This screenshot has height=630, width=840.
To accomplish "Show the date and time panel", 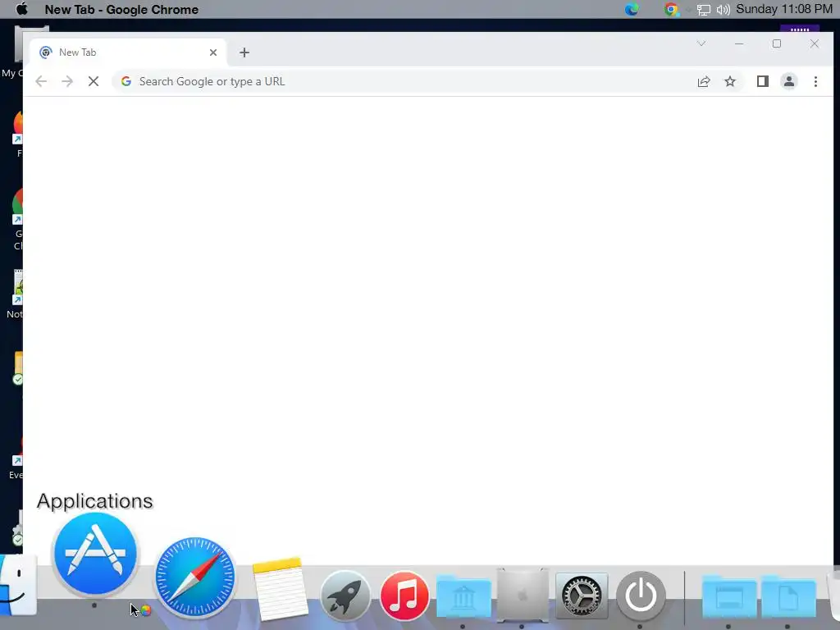I will click(784, 9).
